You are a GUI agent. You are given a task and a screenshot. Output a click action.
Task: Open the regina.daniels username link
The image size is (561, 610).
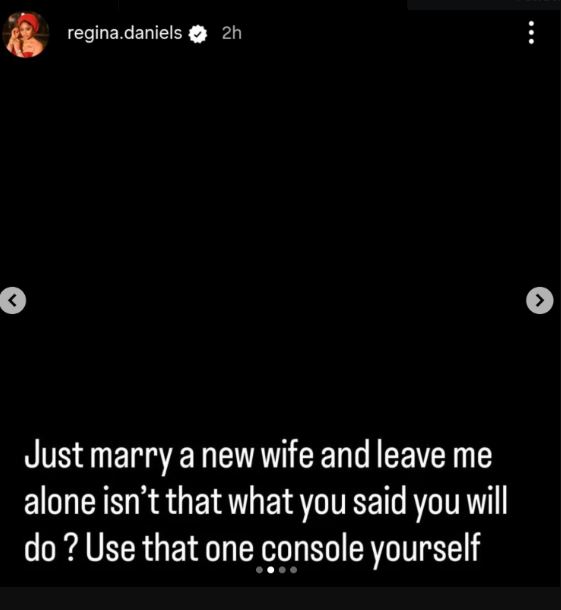coord(124,33)
